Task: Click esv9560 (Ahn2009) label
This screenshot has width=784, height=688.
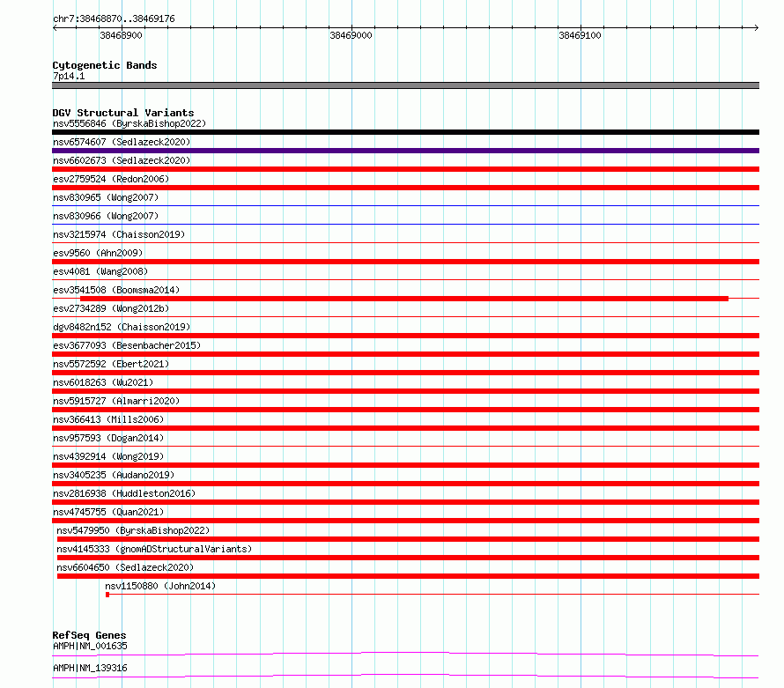Action: [x=98, y=253]
